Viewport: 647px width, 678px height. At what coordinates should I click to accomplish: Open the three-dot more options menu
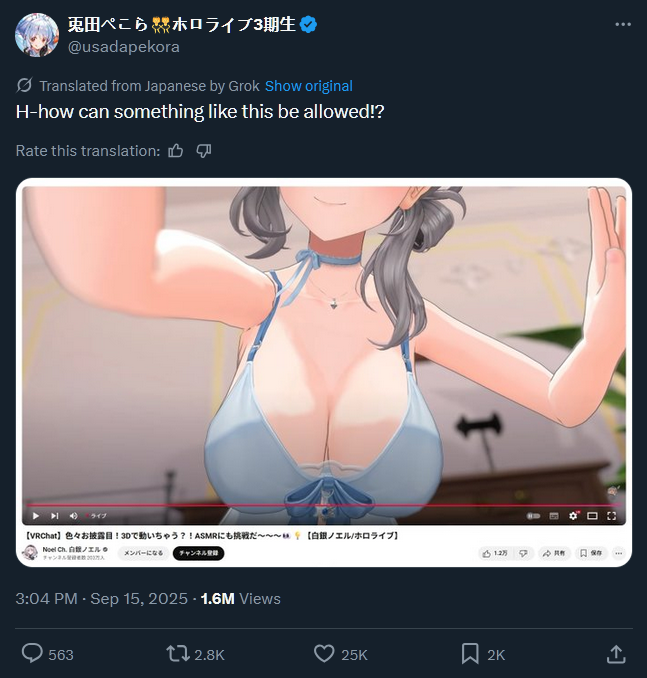coord(623,25)
